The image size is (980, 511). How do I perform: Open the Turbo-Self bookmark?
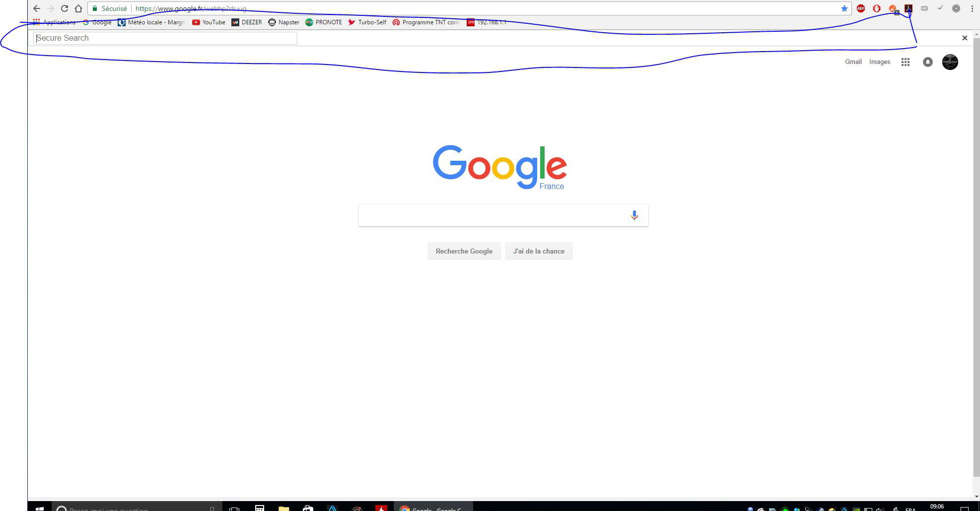(367, 22)
